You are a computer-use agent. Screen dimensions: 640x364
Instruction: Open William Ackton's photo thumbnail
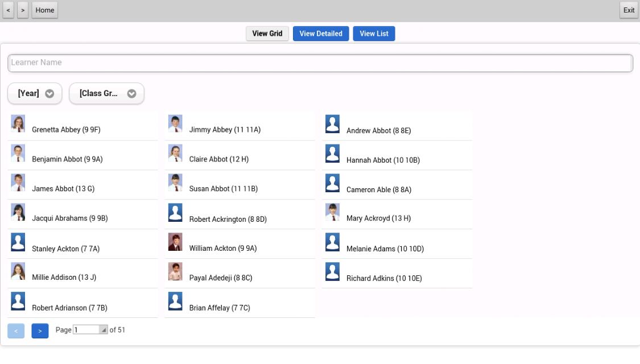pyautogui.click(x=175, y=242)
